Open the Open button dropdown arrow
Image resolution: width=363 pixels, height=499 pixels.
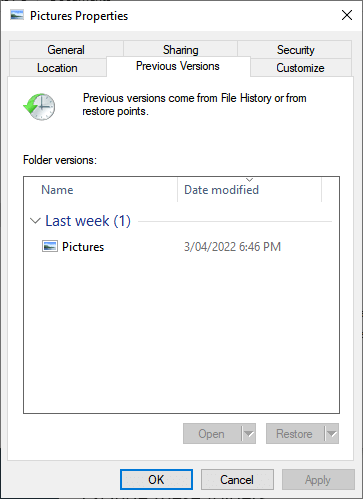(249, 434)
